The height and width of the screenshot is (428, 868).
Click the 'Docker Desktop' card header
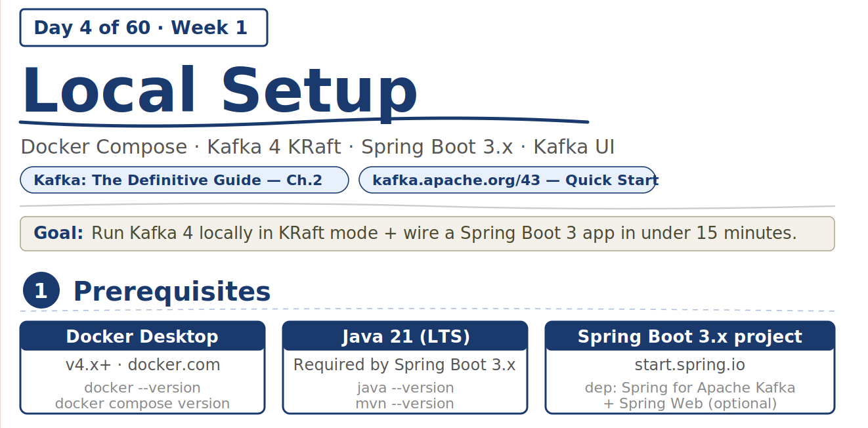[142, 336]
